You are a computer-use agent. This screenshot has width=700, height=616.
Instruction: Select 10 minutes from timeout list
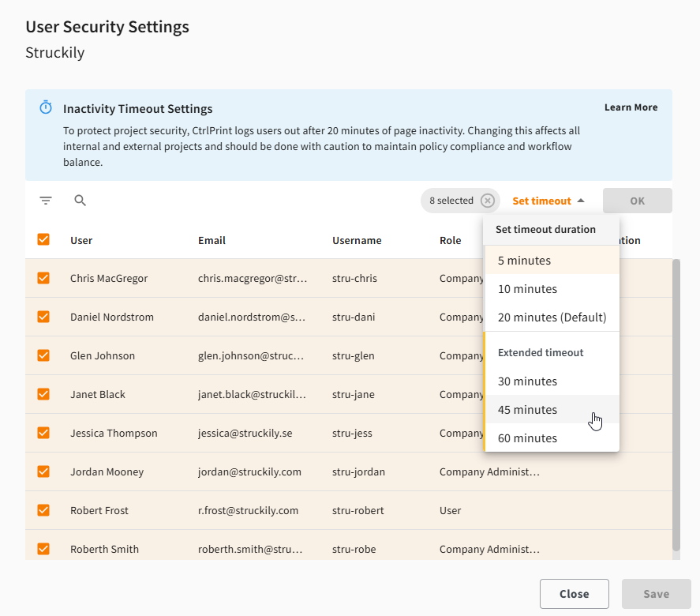pyautogui.click(x=552, y=289)
